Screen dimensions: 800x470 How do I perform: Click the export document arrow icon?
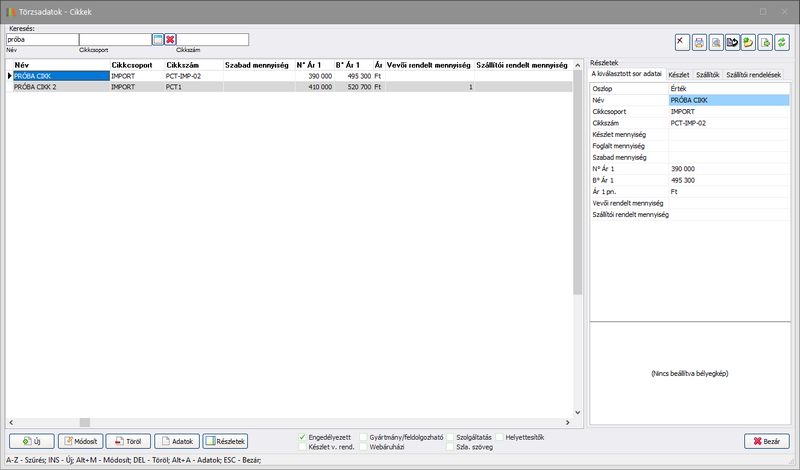(x=765, y=42)
